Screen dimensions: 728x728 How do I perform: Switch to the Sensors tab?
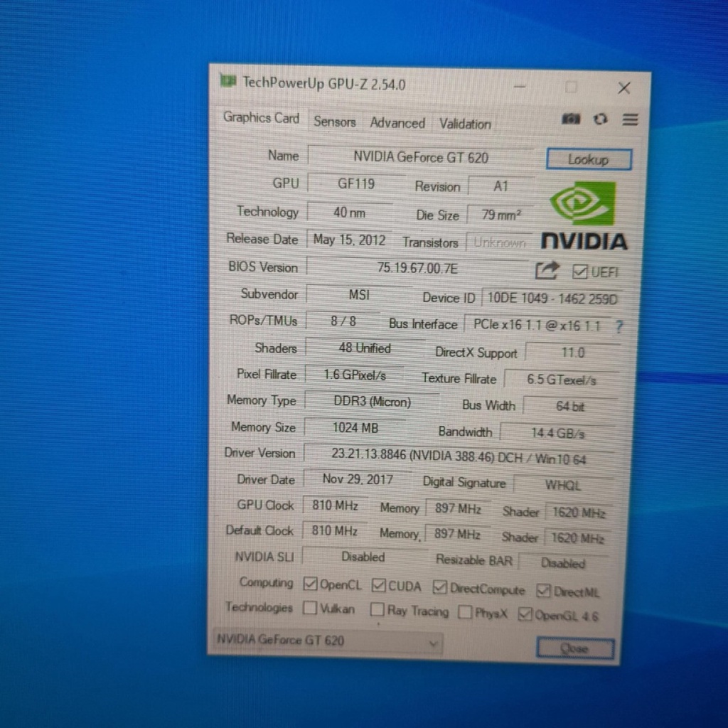coord(334,122)
